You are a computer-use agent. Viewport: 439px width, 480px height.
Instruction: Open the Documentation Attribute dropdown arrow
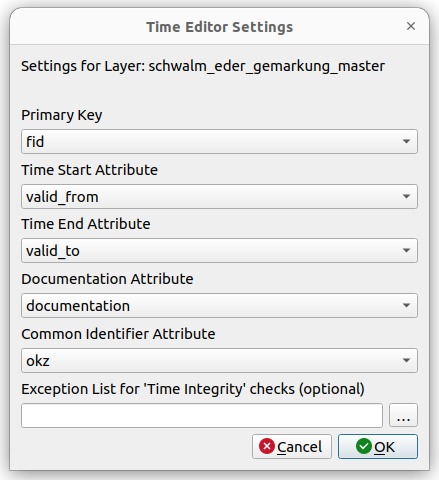coord(406,305)
